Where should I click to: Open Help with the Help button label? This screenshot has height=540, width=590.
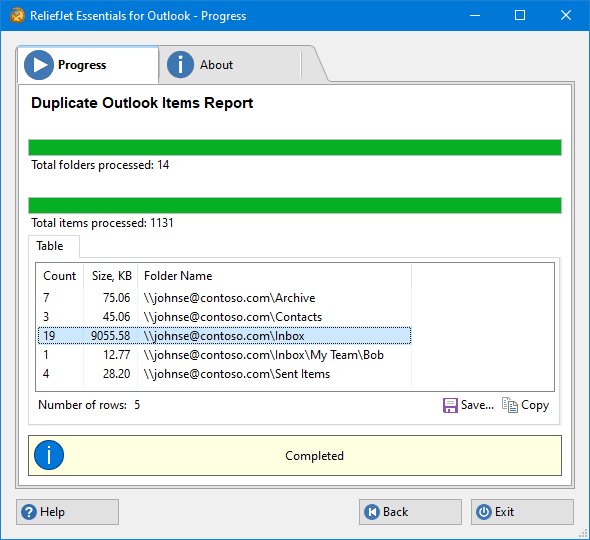click(x=52, y=512)
